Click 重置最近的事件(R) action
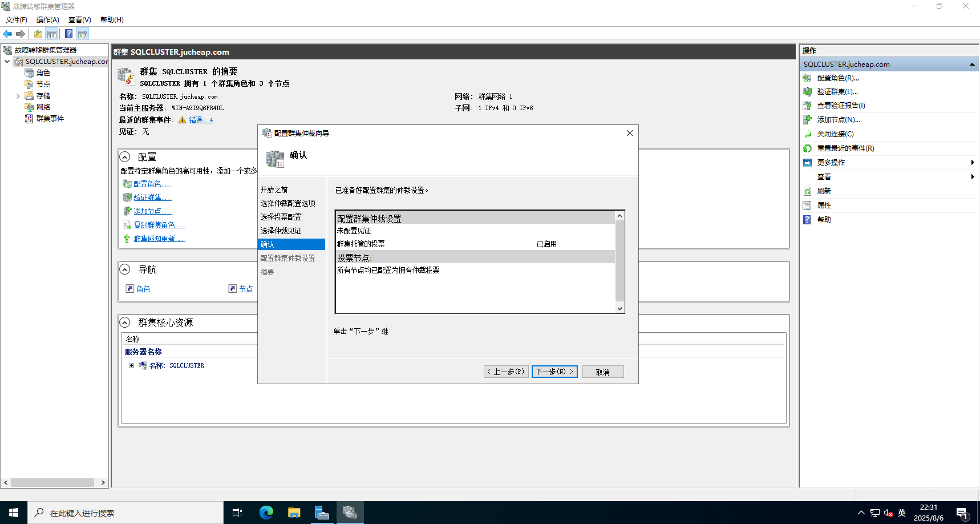 [845, 148]
